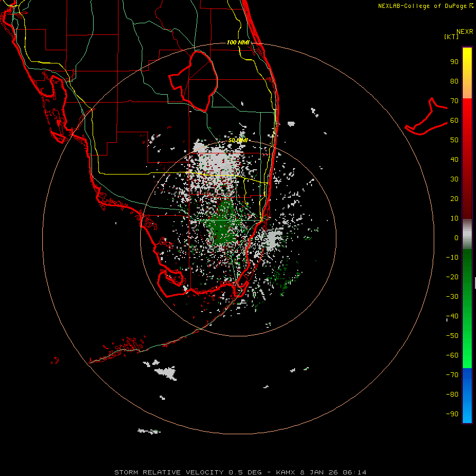Click the 20 kt legend label
The height and width of the screenshot is (476, 476).
pyautogui.click(x=454, y=199)
